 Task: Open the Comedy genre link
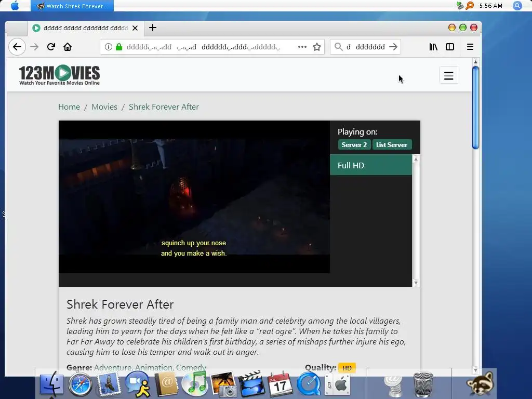pyautogui.click(x=191, y=368)
